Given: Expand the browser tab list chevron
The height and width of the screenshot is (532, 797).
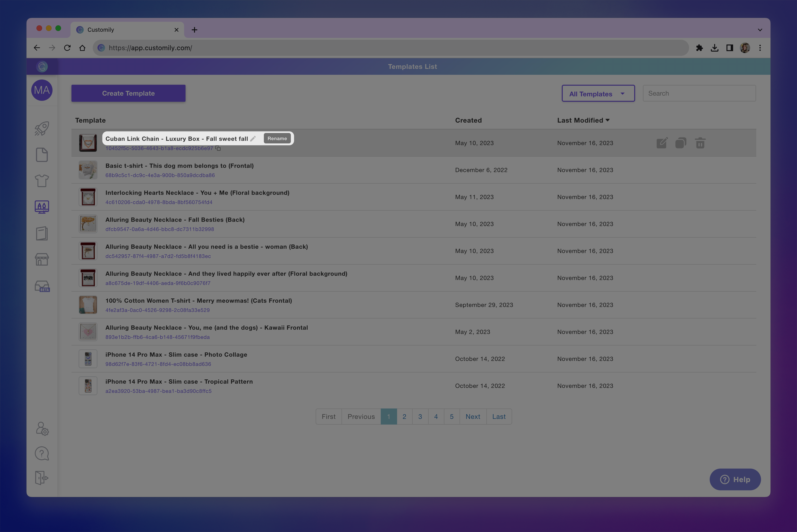Looking at the screenshot, I should point(760,30).
